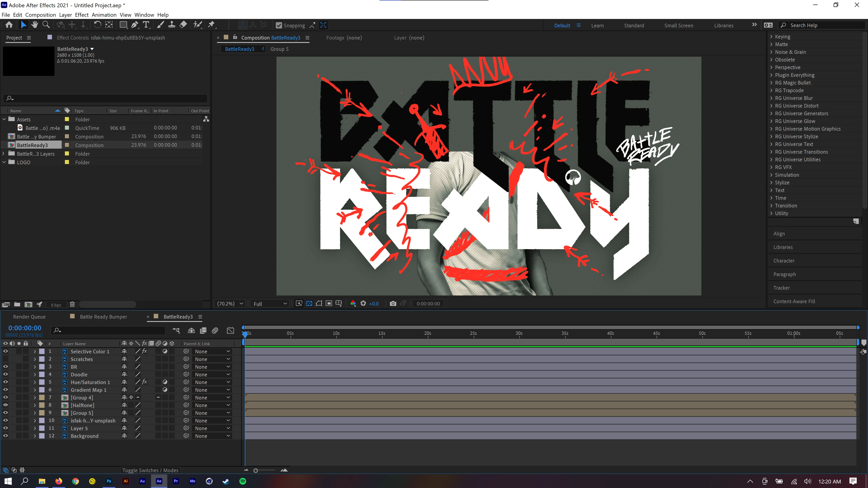Switch to the Learn workspace
This screenshot has height=488, width=868.
coord(597,25)
